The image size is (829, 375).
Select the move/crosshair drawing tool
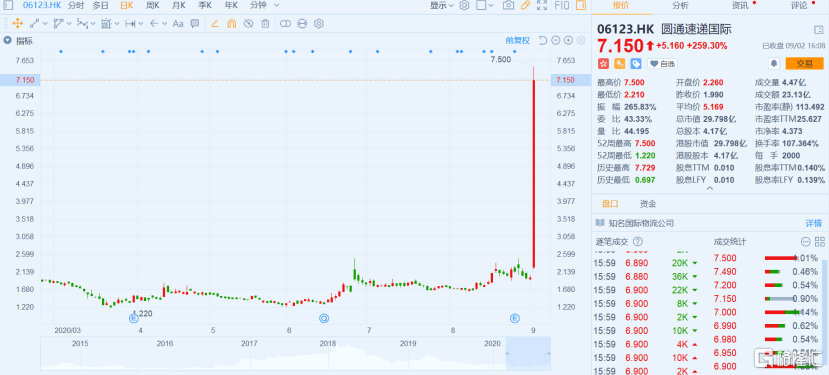click(17, 23)
